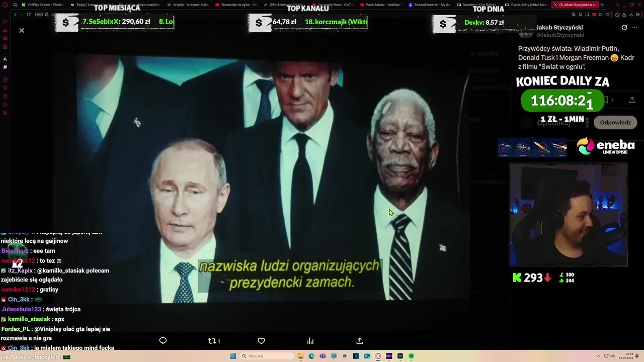Go back with browser back arrow

coord(15,15)
